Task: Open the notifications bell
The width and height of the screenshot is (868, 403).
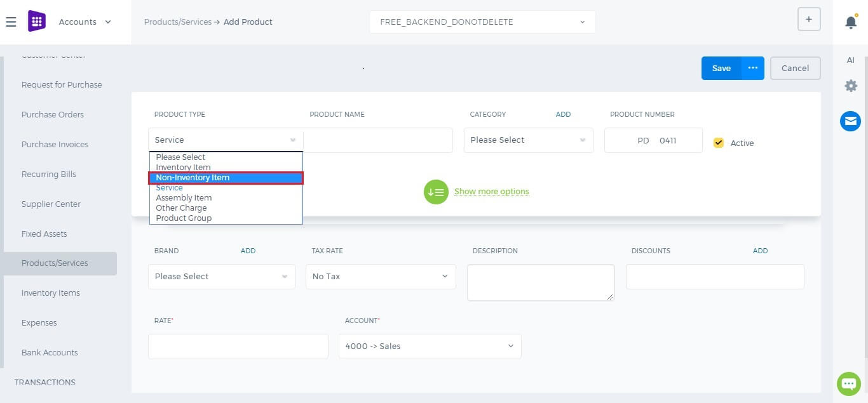Action: point(851,22)
